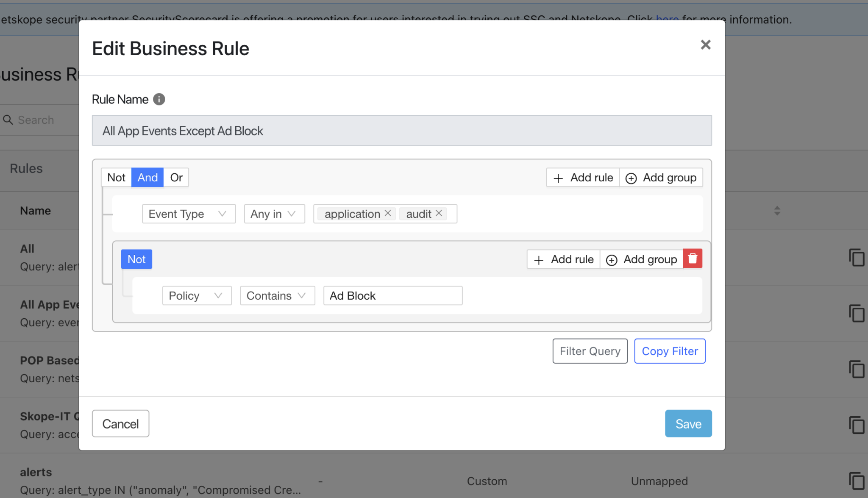Click the Add group icon in nested group

612,259
